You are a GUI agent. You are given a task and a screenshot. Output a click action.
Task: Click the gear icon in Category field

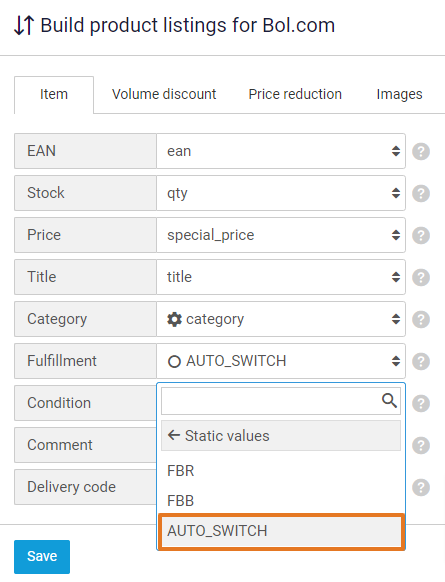174,319
